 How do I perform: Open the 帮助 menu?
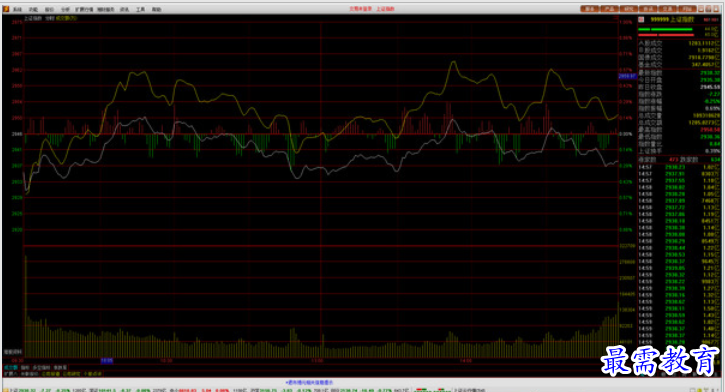point(157,9)
